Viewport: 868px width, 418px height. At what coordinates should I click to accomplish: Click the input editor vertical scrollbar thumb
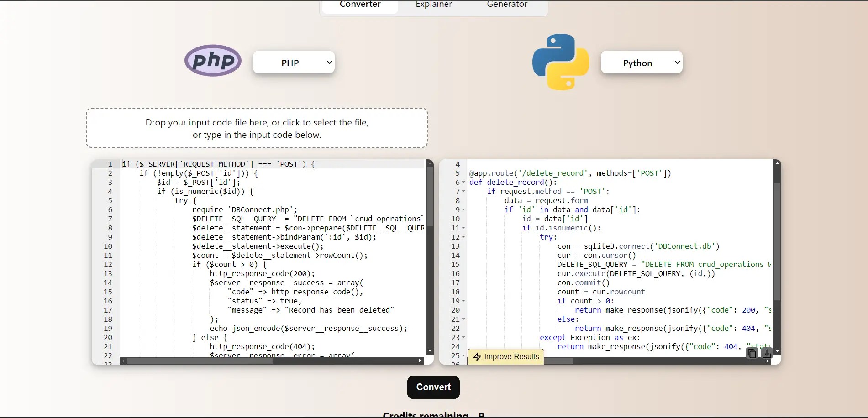(x=430, y=198)
